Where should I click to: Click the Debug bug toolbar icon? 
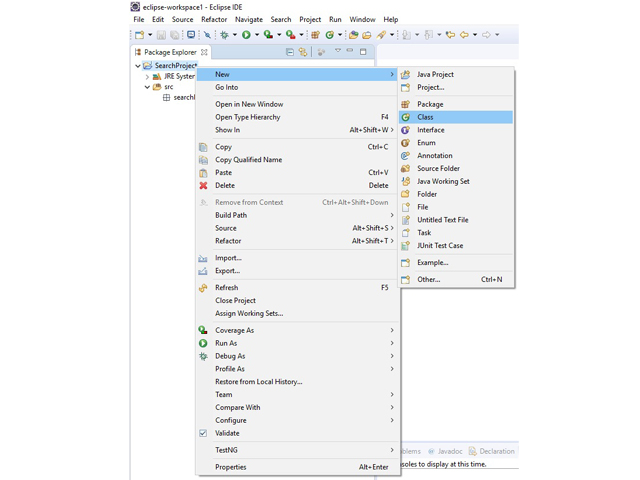point(224,35)
